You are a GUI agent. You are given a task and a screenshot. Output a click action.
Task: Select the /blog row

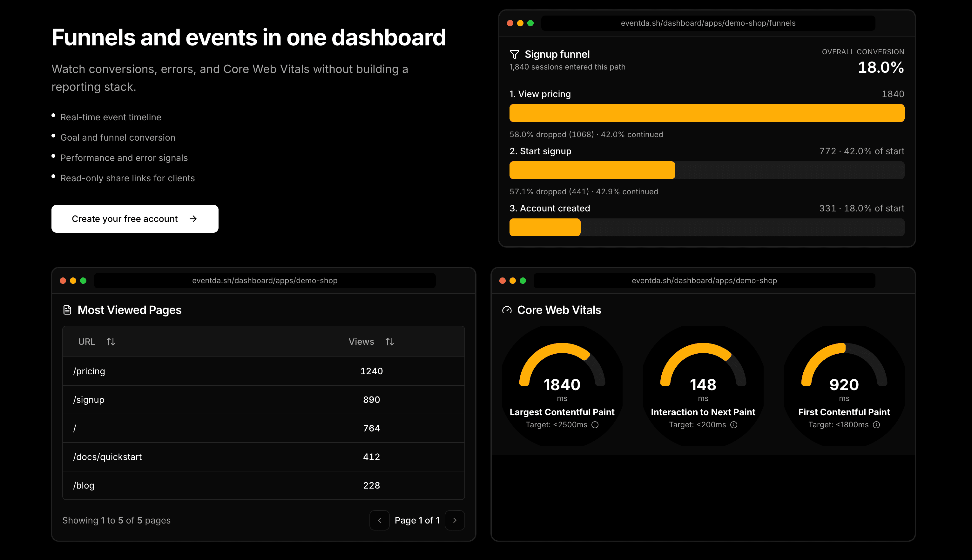click(264, 485)
